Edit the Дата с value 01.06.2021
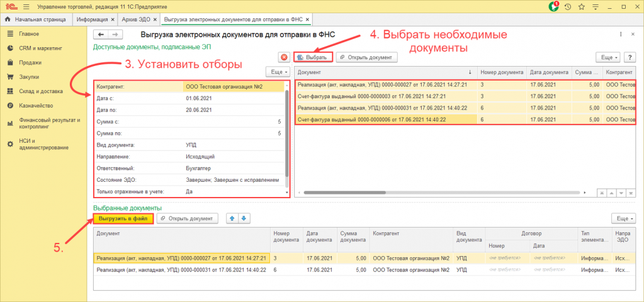644x302 pixels. (x=233, y=99)
